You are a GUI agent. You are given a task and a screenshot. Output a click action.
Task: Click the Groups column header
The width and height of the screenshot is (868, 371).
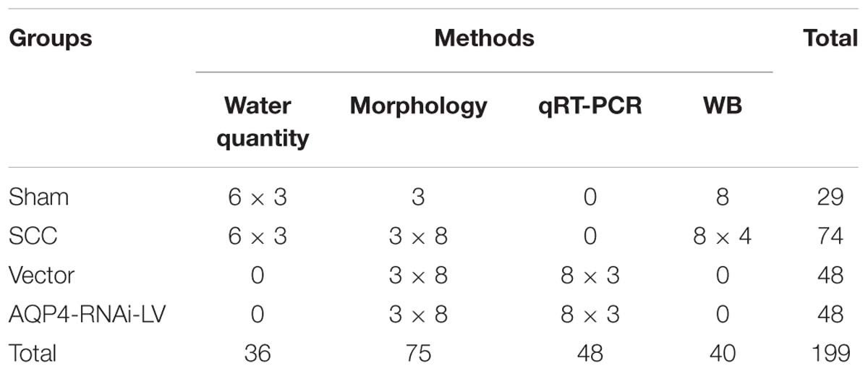(51, 38)
